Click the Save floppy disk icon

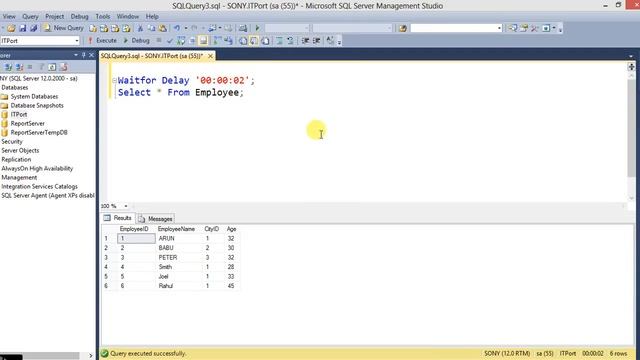pos(22,28)
